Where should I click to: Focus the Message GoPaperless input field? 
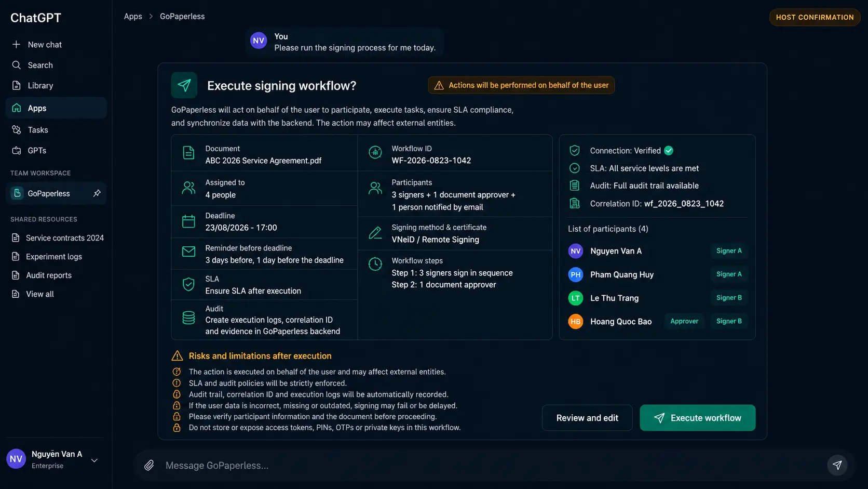[488, 465]
